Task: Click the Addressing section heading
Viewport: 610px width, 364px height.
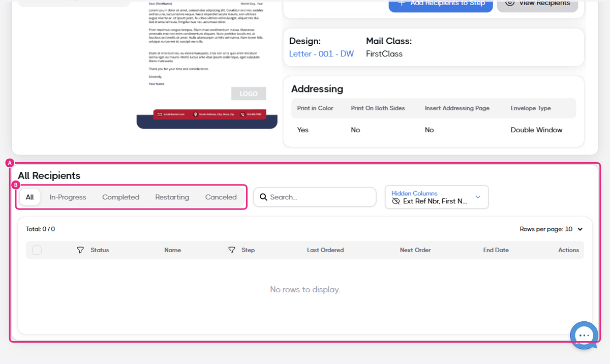Action: tap(317, 89)
